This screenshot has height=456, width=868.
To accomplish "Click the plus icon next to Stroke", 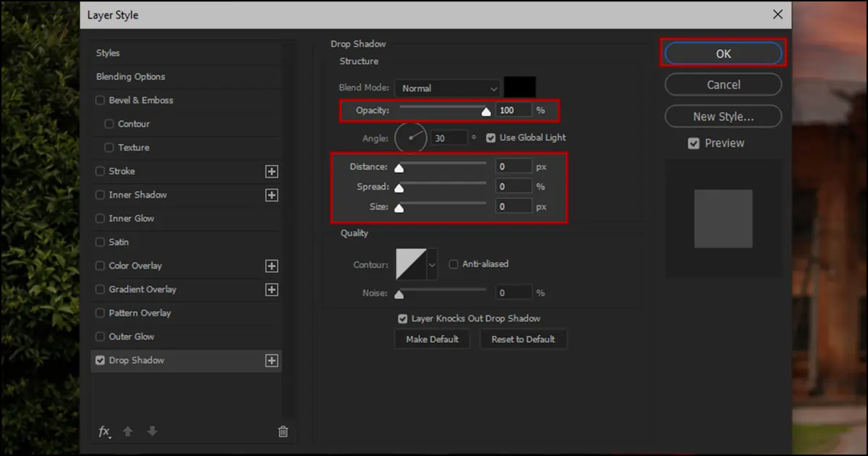I will pos(271,171).
